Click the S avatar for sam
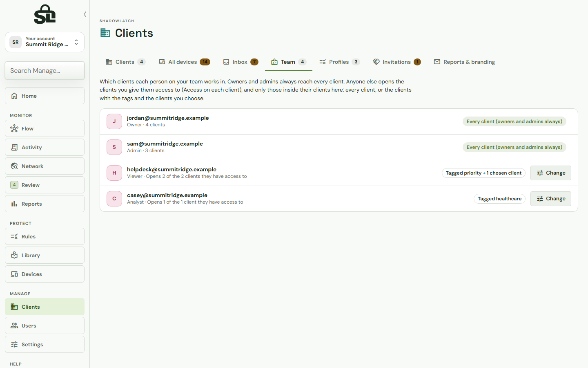This screenshot has height=368, width=588. click(x=114, y=147)
